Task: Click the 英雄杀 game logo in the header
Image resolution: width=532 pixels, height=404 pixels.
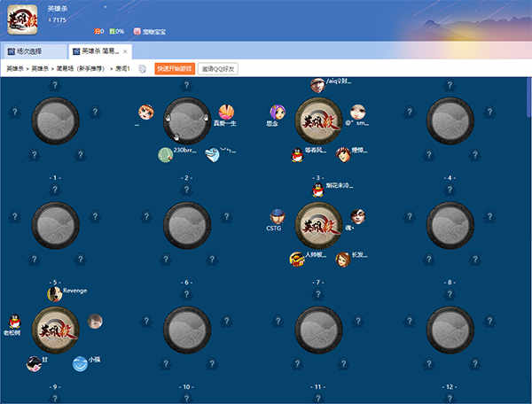Action: (22, 19)
